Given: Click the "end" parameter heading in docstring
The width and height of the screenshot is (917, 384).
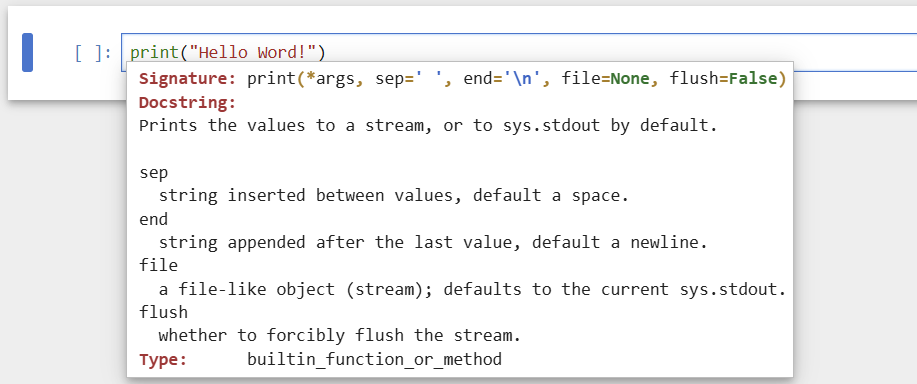Looking at the screenshot, I should (x=153, y=219).
